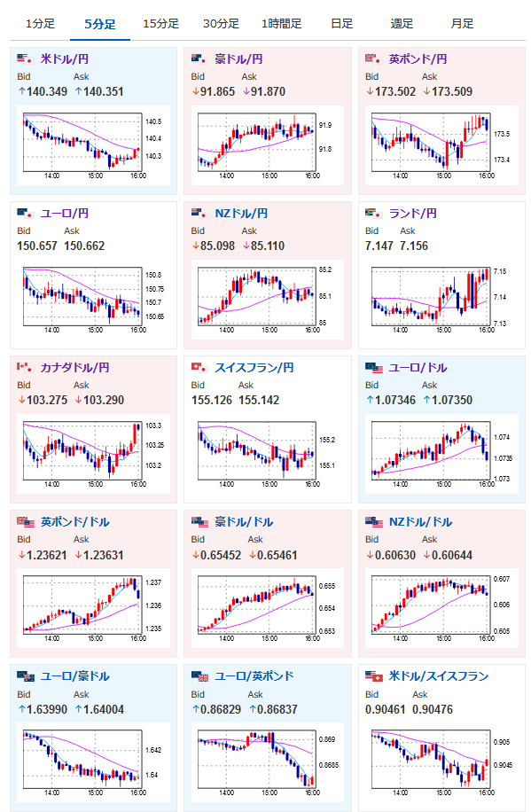Click the ユーロ/豪ドル candlestick chart
This screenshot has width=531, height=812.
[93, 762]
